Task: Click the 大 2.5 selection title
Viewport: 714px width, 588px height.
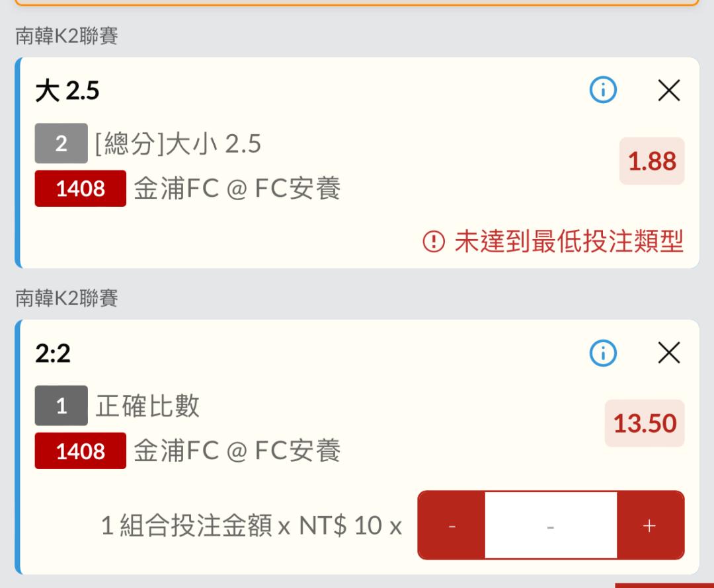Action: [67, 90]
